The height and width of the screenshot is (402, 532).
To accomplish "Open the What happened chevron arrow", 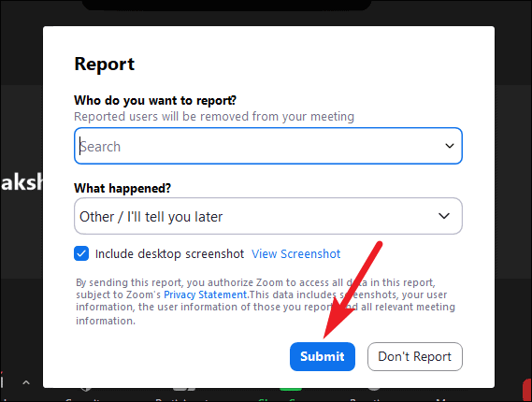I will pos(444,216).
